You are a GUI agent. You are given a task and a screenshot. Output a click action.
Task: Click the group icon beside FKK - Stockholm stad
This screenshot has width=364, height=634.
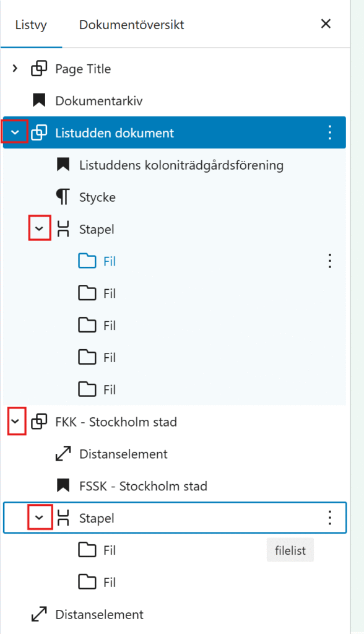click(39, 422)
